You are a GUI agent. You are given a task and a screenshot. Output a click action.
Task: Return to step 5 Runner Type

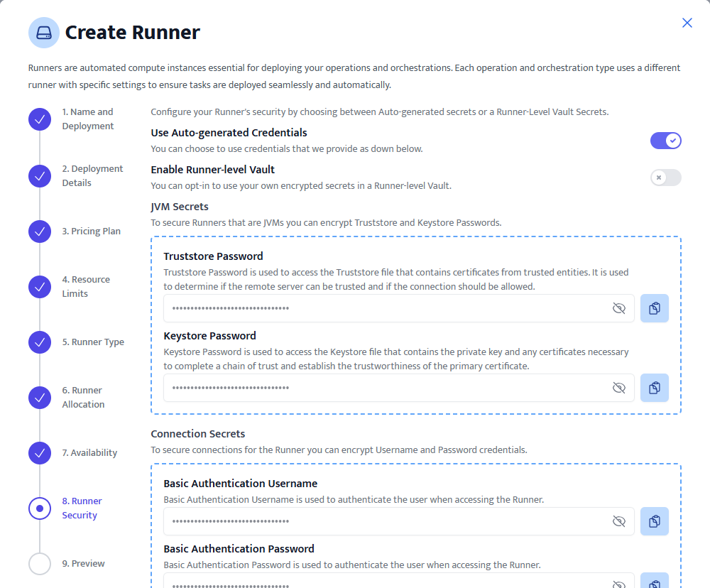pos(40,342)
